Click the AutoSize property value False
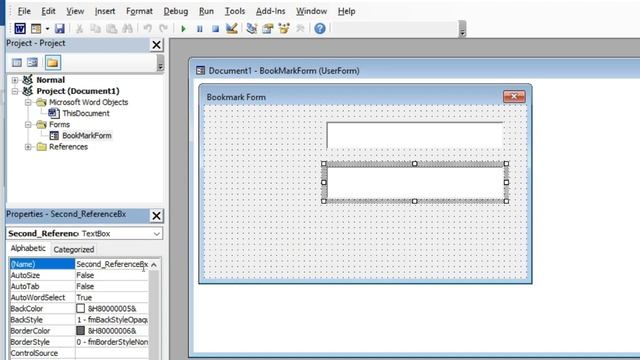 click(112, 276)
